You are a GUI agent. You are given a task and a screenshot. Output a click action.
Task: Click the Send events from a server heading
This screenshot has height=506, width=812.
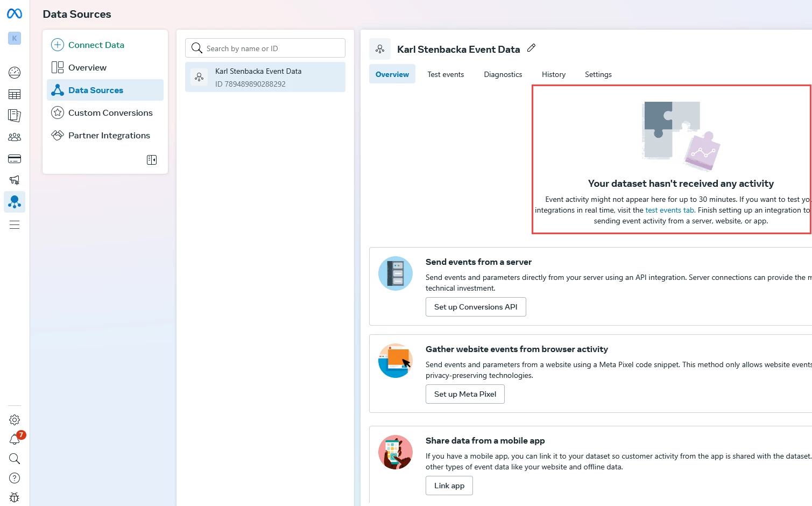pyautogui.click(x=478, y=262)
